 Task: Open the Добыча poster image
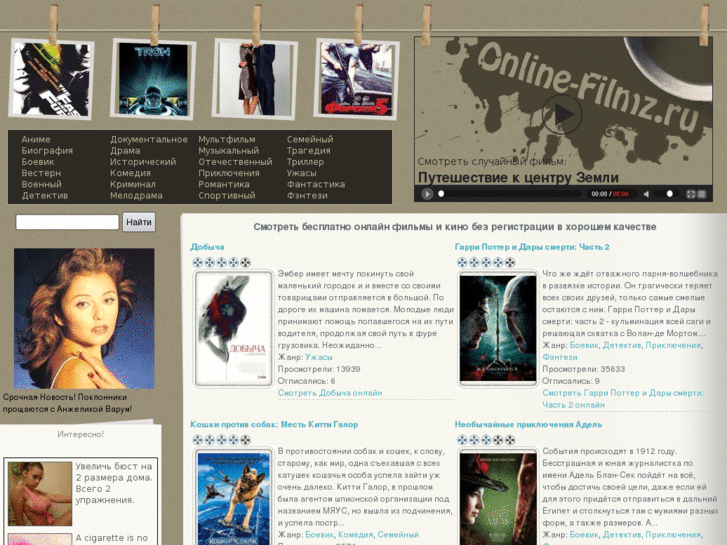click(x=233, y=329)
